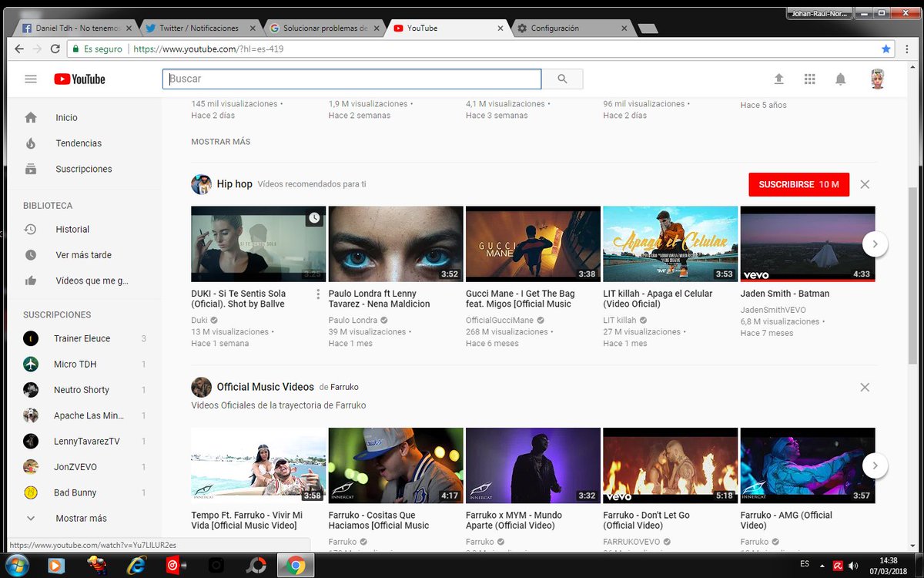Open Paulo Londra channel link
Screen dimensions: 924x578
coord(353,320)
